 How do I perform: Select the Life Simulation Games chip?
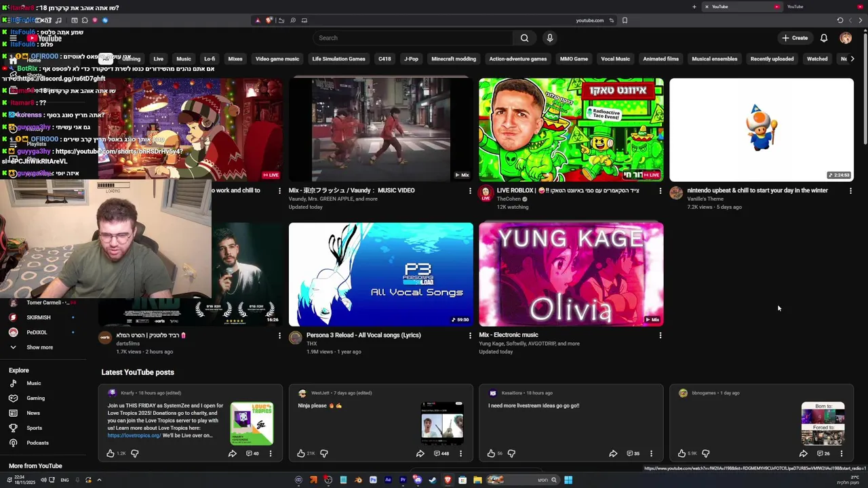point(338,59)
